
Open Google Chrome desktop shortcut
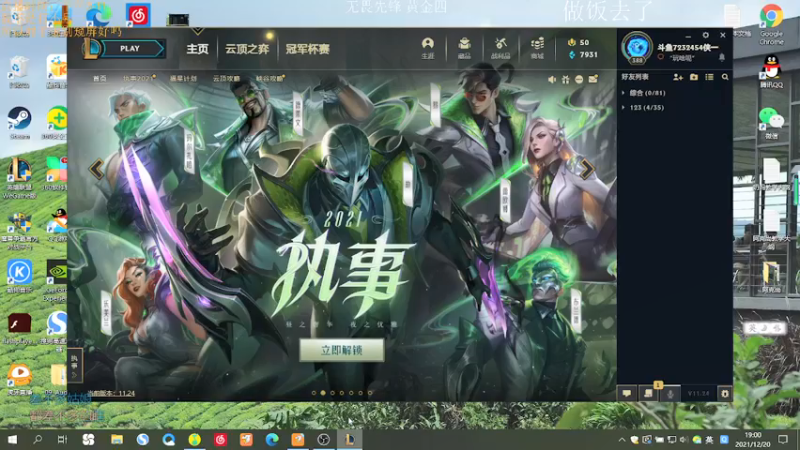(771, 23)
